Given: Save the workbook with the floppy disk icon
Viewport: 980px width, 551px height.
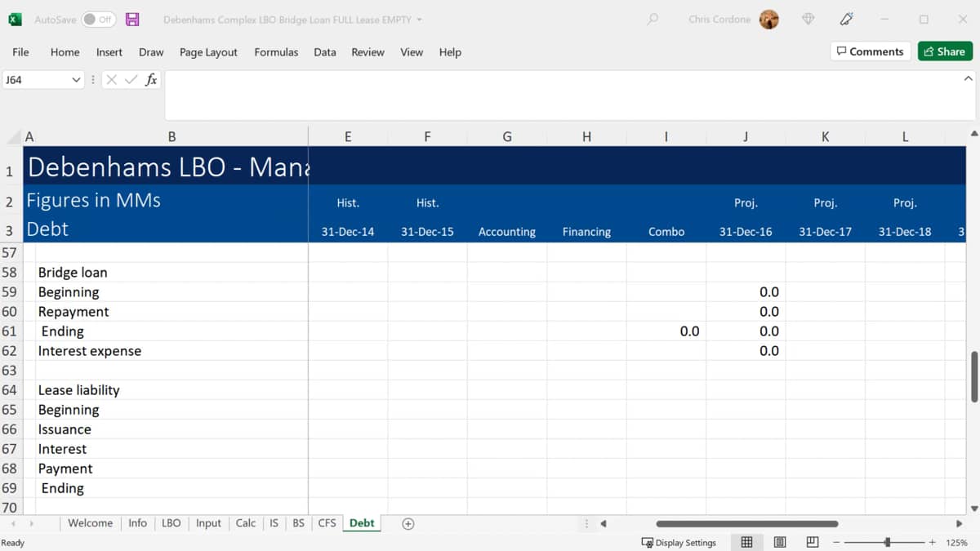Looking at the screenshot, I should (x=132, y=20).
